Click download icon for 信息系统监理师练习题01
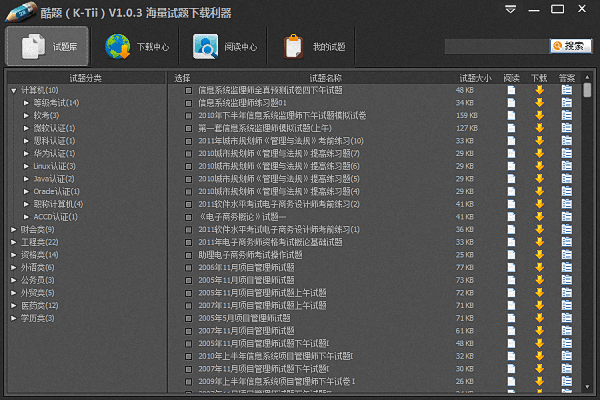The width and height of the screenshot is (600, 400). click(x=539, y=102)
